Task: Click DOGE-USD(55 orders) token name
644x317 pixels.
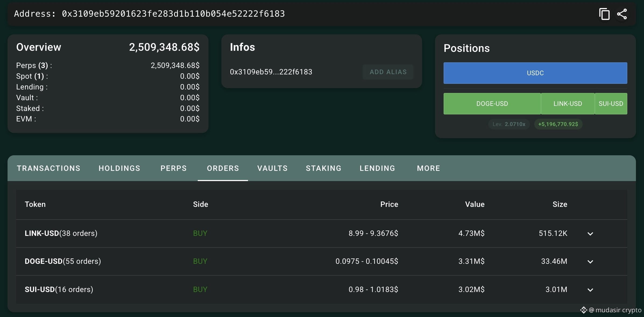Action: 63,261
